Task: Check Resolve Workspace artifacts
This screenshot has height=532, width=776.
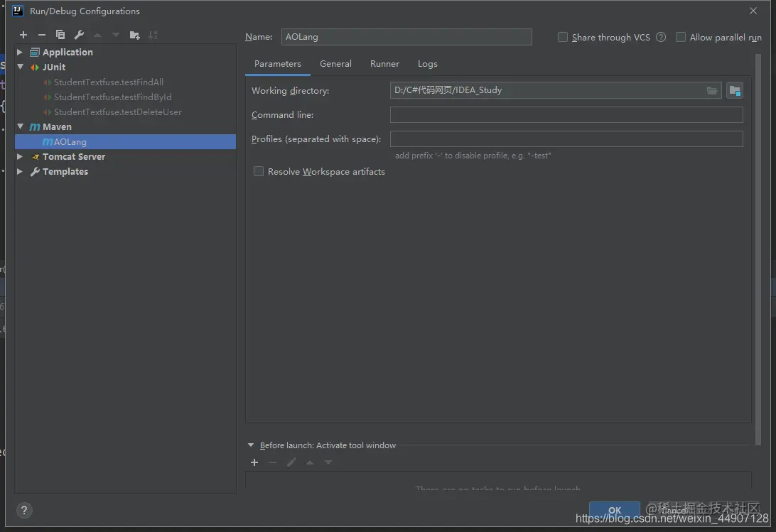Action: coord(259,171)
